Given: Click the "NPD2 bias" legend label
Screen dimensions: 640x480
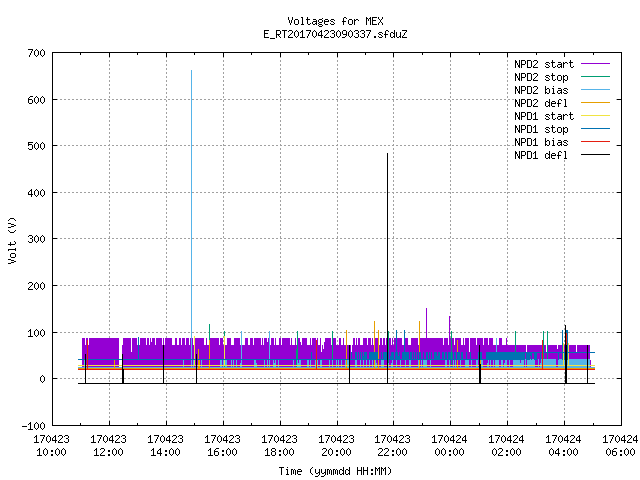Looking at the screenshot, I should point(541,90).
